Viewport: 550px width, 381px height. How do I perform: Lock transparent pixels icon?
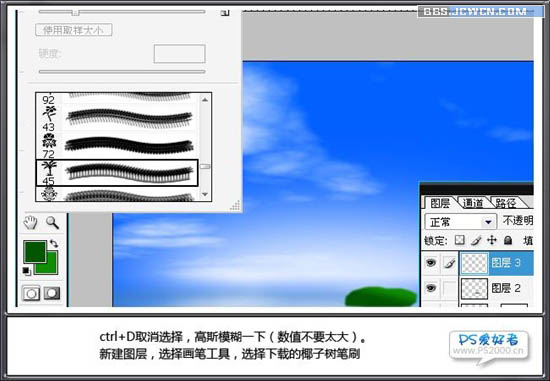459,240
